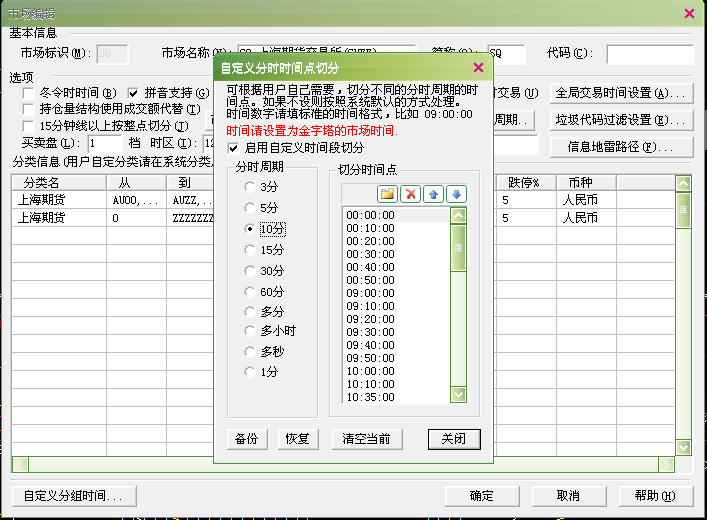
Task: Close the 自定义分时时间点切分 dialog via X
Action: (x=478, y=67)
